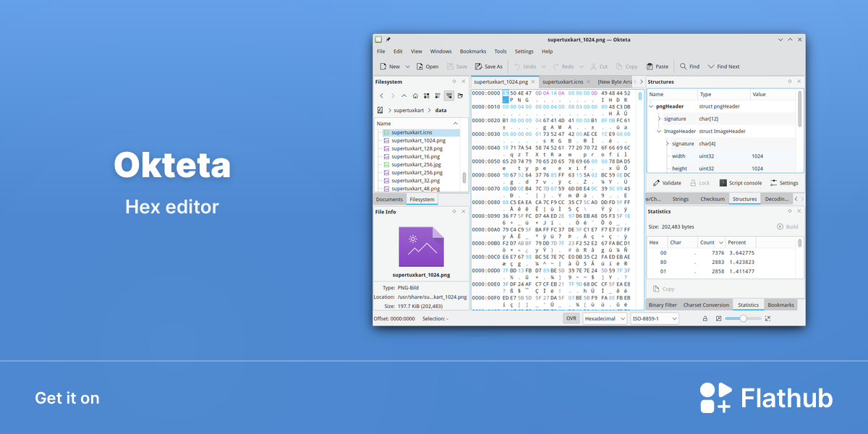
Task: Open the New button dropdown arrow
Action: [407, 67]
